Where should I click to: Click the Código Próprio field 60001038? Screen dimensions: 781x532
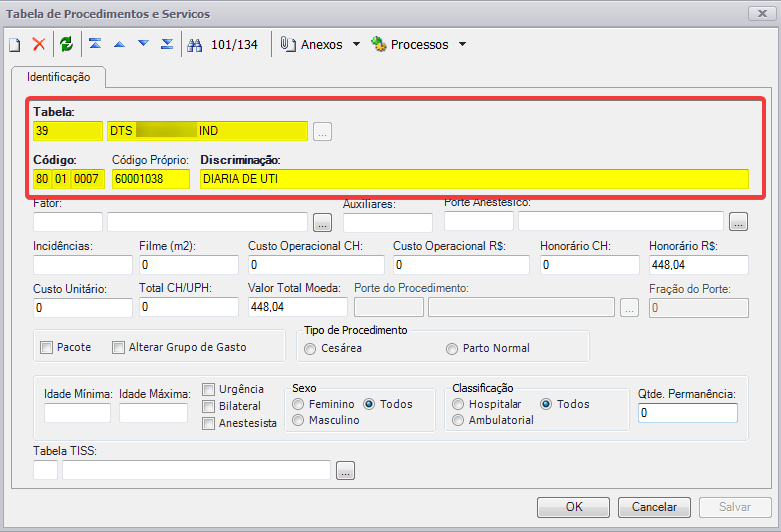(x=151, y=179)
